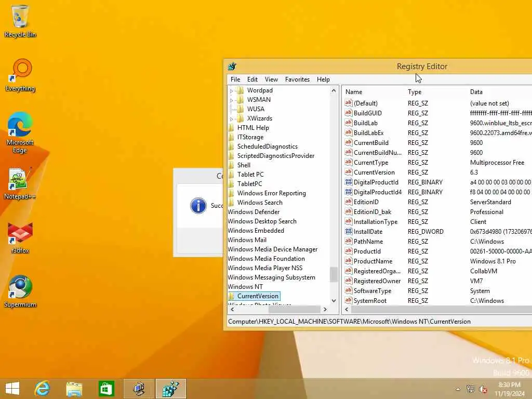Expand the XWizards key

pos(231,119)
